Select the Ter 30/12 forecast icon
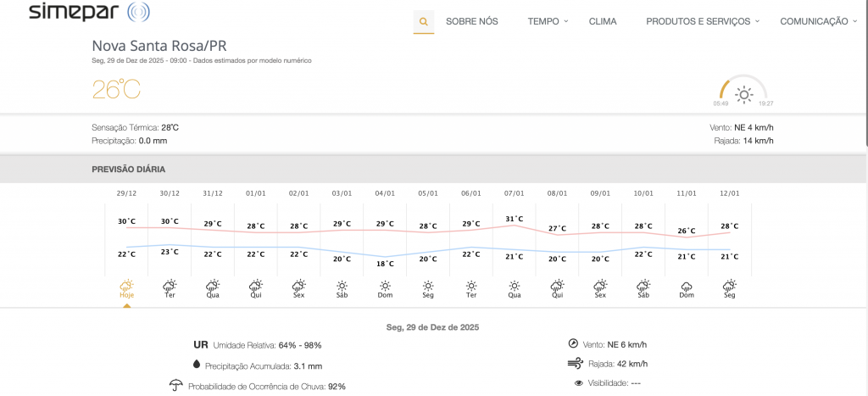Viewport: 868px width, 396px height. pyautogui.click(x=170, y=286)
